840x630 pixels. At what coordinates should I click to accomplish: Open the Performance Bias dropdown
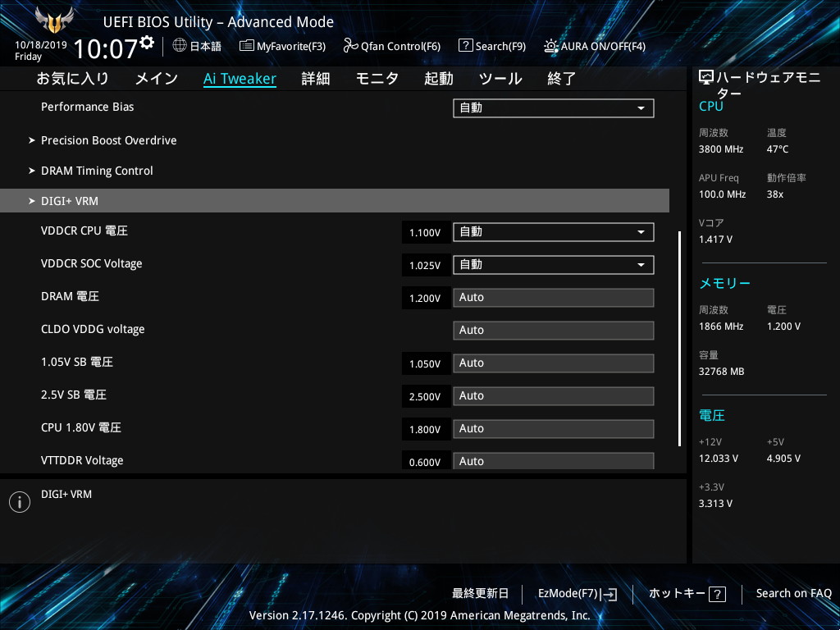click(x=554, y=108)
